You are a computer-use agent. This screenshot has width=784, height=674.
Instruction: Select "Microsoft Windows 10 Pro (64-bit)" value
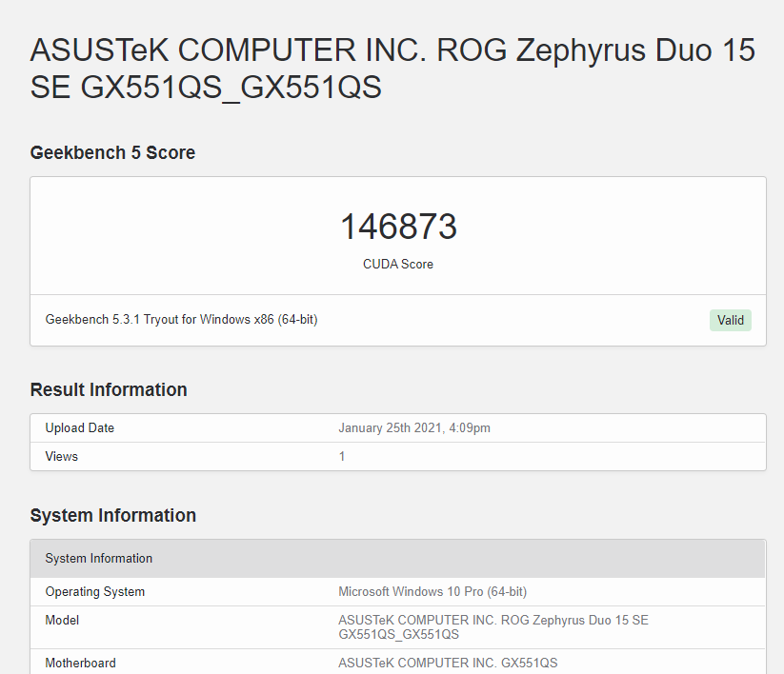pyautogui.click(x=432, y=591)
